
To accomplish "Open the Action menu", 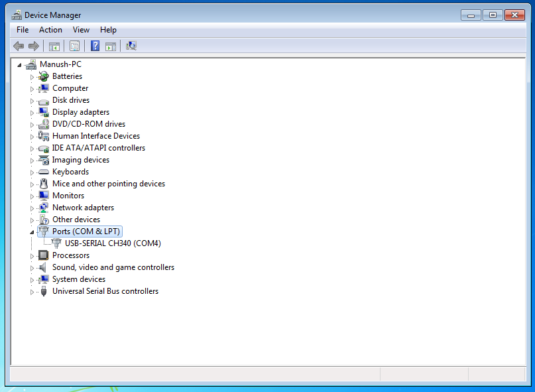I will 50,30.
